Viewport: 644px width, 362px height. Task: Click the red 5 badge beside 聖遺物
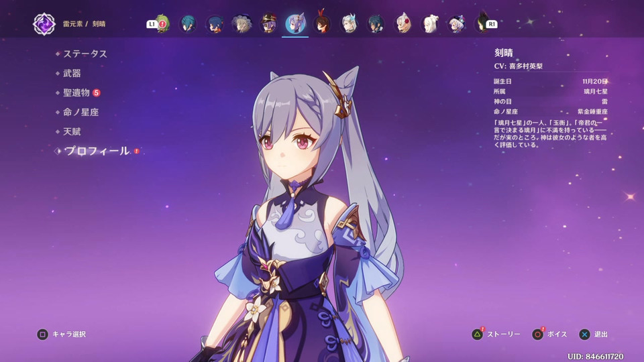tap(97, 93)
